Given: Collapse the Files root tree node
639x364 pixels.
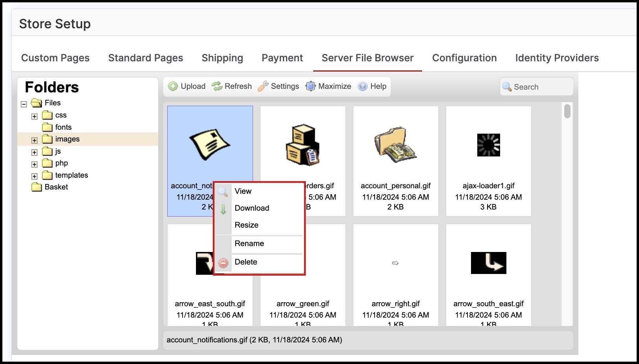Looking at the screenshot, I should (24, 104).
